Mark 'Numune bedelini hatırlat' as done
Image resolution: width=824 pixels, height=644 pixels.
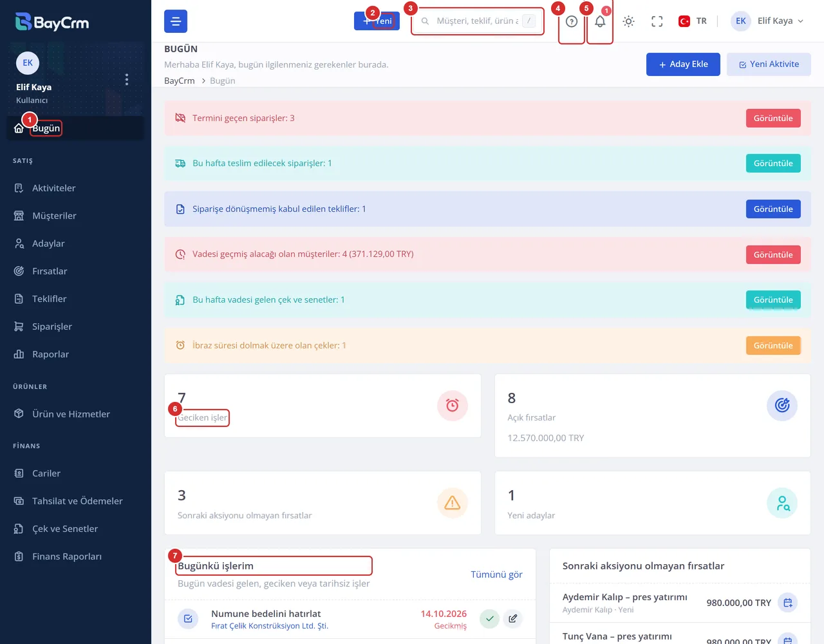[490, 619]
